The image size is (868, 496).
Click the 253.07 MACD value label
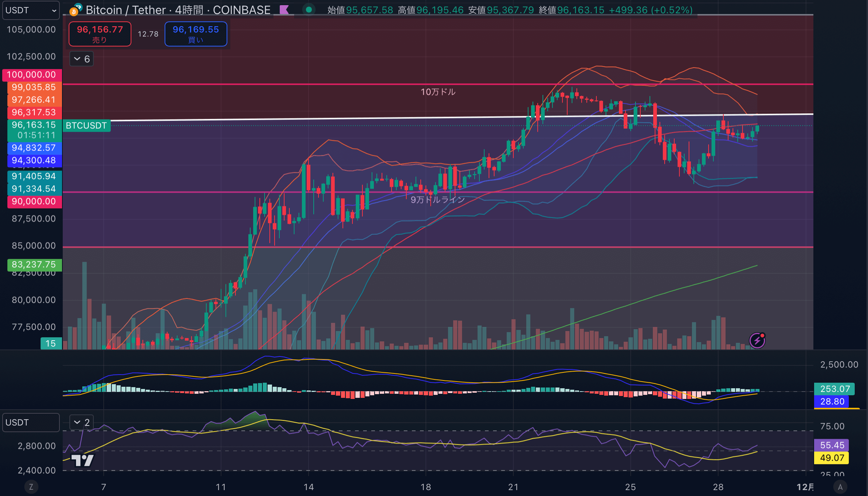pyautogui.click(x=835, y=389)
